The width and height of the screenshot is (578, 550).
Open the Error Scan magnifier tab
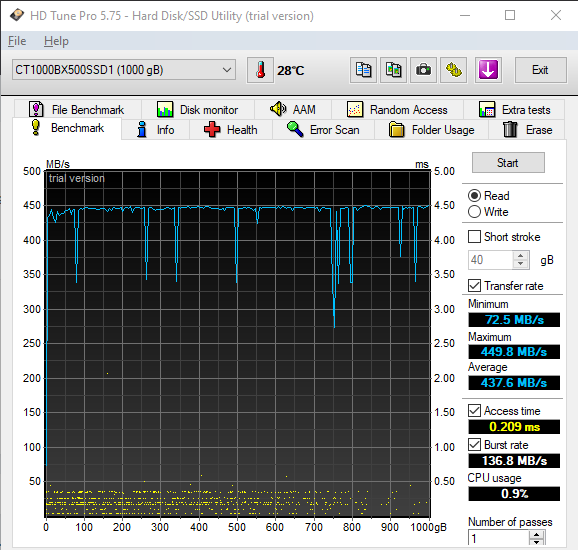click(x=323, y=130)
